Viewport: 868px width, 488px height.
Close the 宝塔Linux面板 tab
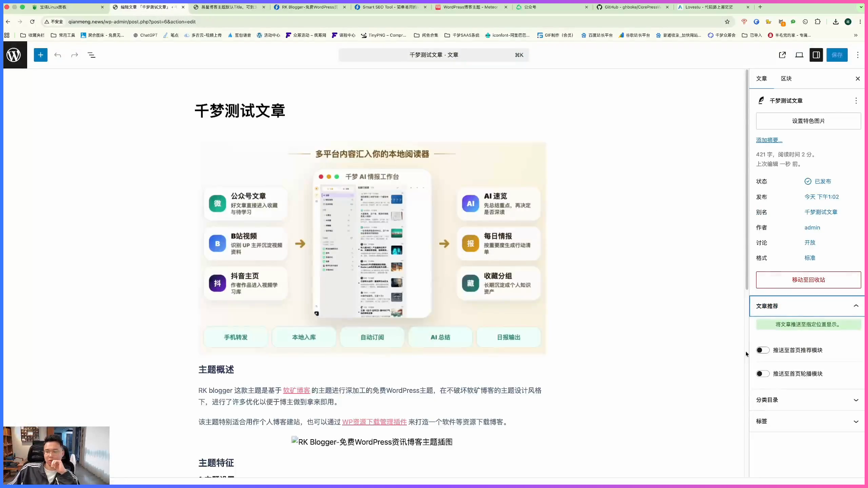point(102,7)
